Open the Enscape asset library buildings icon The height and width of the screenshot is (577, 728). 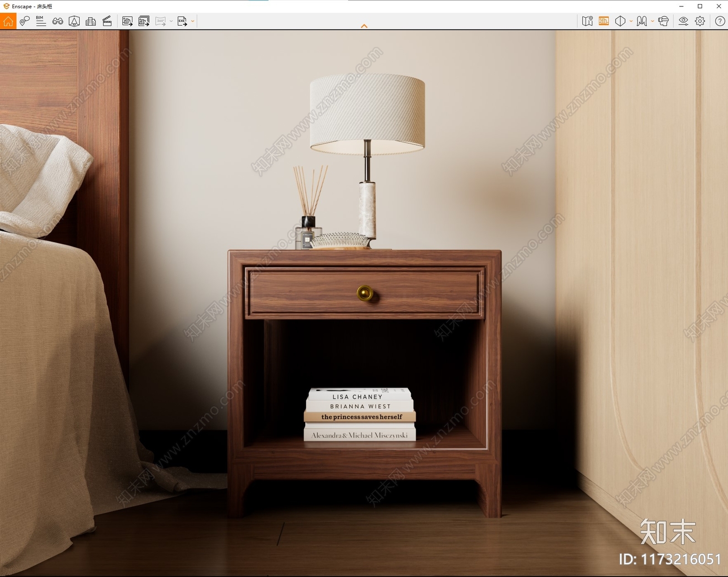point(91,21)
